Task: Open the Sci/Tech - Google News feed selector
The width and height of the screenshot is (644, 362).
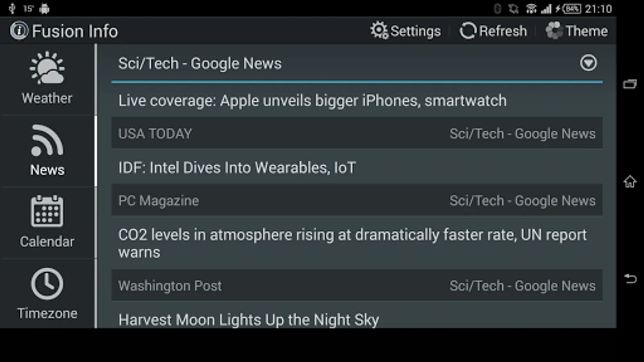Action: click(x=357, y=64)
